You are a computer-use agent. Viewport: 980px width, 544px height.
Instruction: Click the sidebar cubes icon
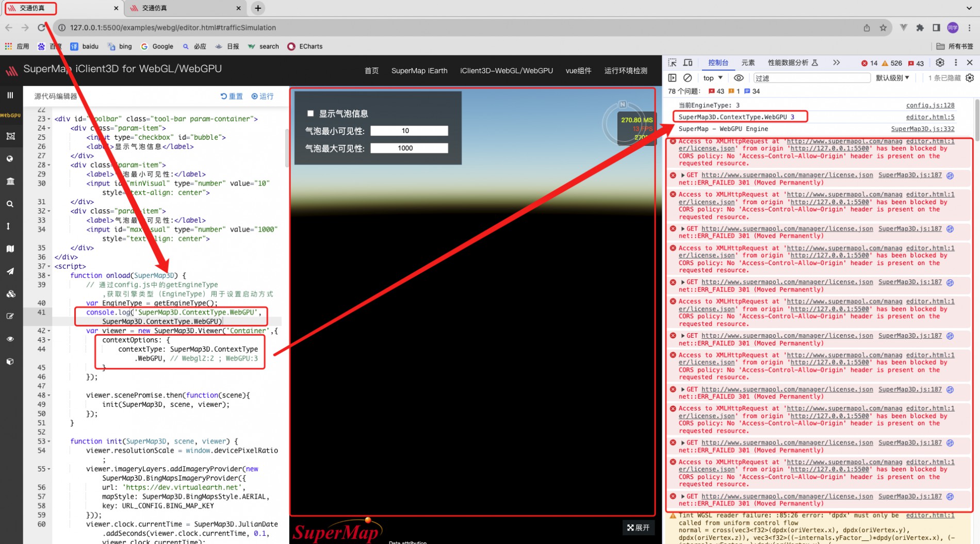coord(10,294)
